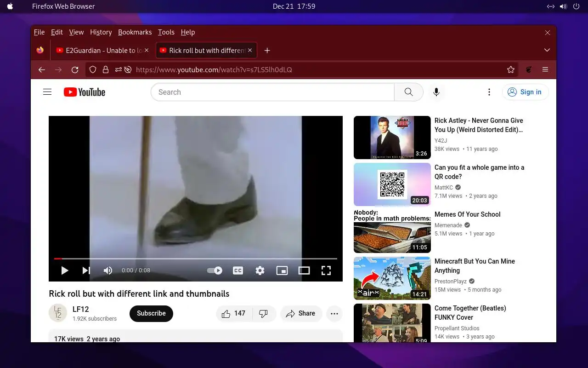This screenshot has height=368, width=588.
Task: Open Firefox View pinned icon
Action: tap(40, 50)
